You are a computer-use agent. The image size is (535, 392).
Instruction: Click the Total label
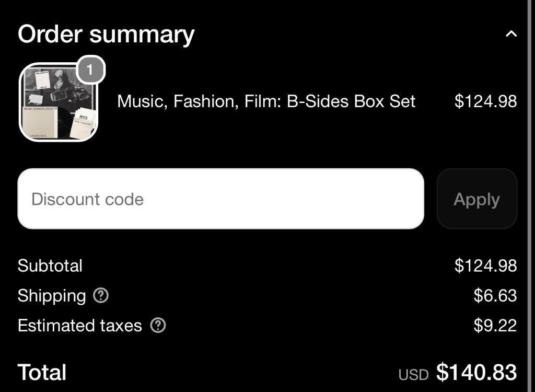(42, 372)
